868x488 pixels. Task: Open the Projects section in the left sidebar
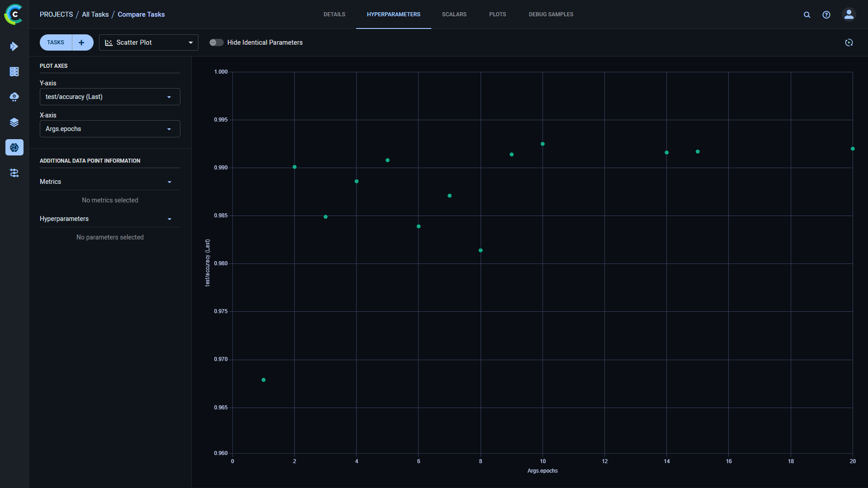tap(14, 47)
